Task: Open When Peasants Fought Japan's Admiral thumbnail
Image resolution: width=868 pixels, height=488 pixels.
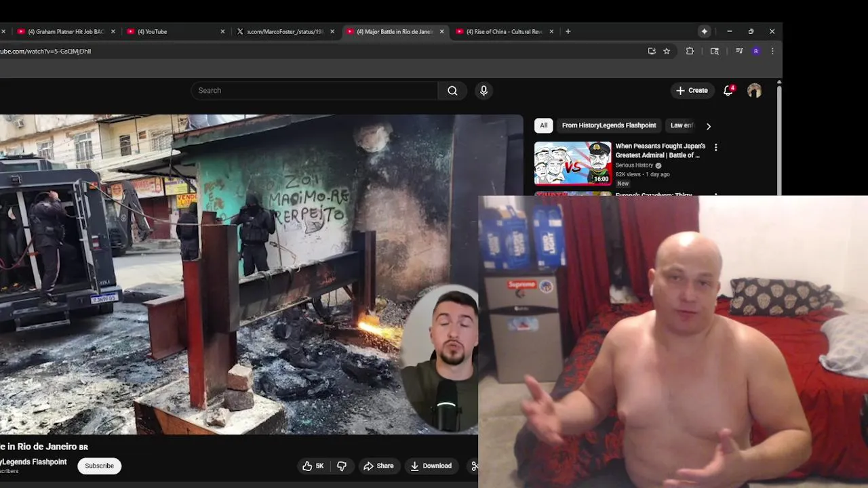Action: [573, 163]
